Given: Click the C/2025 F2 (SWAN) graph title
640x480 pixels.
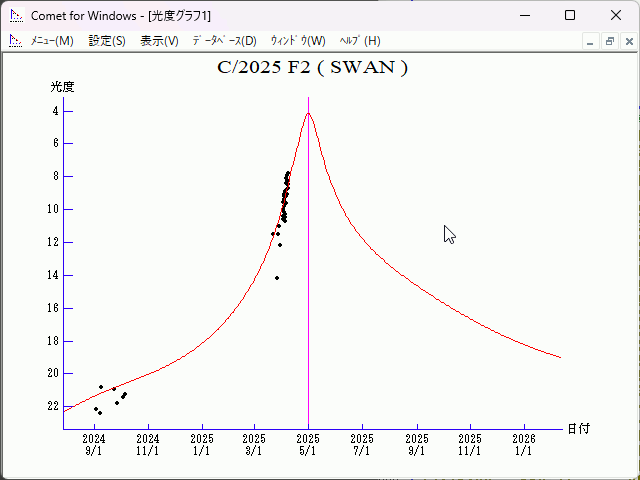Looking at the screenshot, I should pyautogui.click(x=312, y=68).
